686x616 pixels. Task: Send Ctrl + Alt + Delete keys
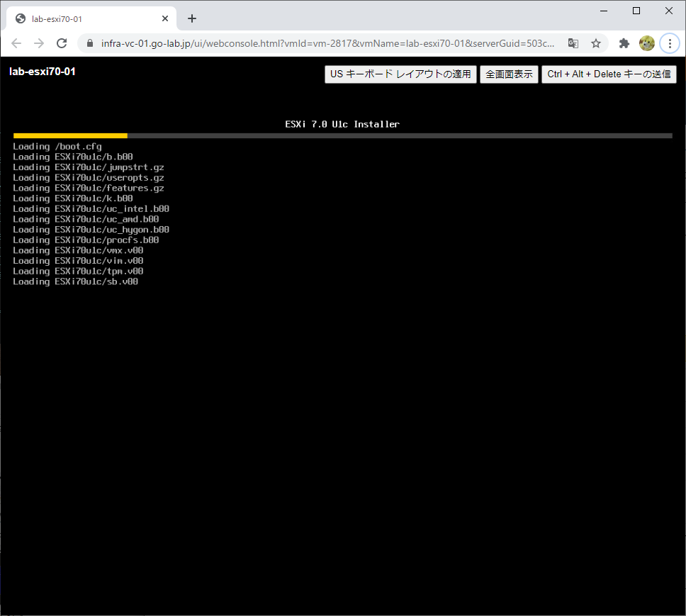[609, 74]
